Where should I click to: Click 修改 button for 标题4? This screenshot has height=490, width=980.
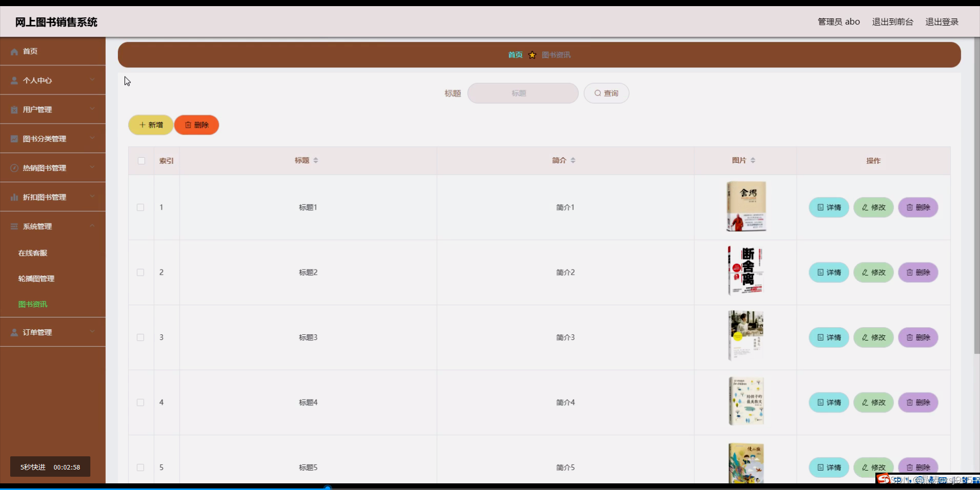pyautogui.click(x=873, y=403)
